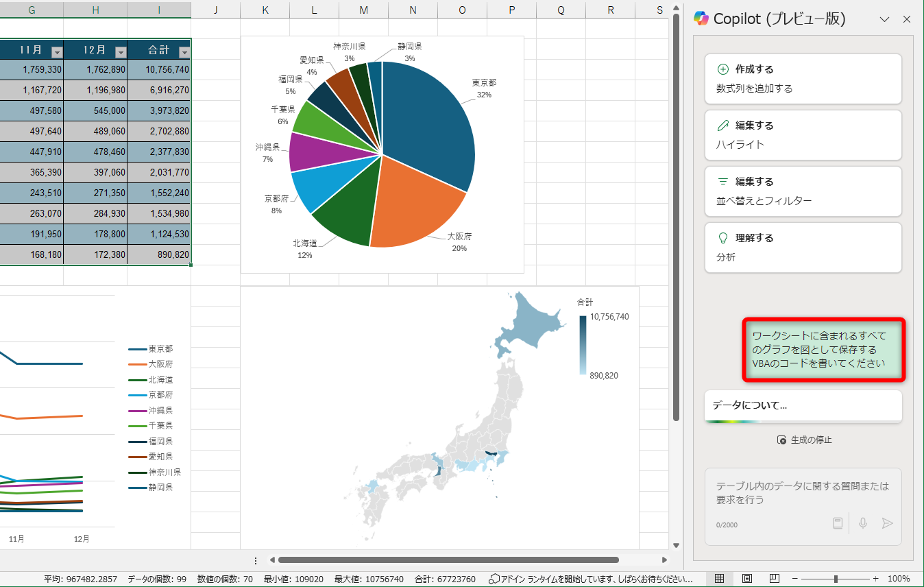Stop generation with the 生成の停止 button
The width and height of the screenshot is (924, 587).
pos(803,440)
